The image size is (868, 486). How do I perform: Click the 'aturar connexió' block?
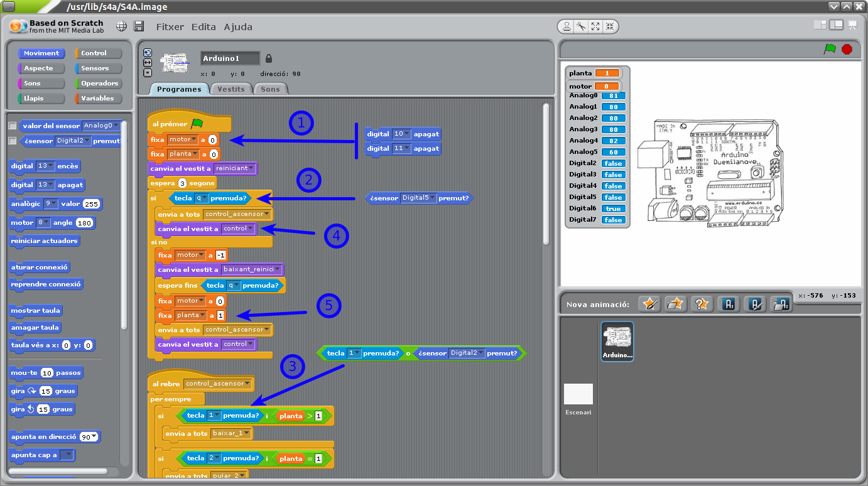coord(40,267)
